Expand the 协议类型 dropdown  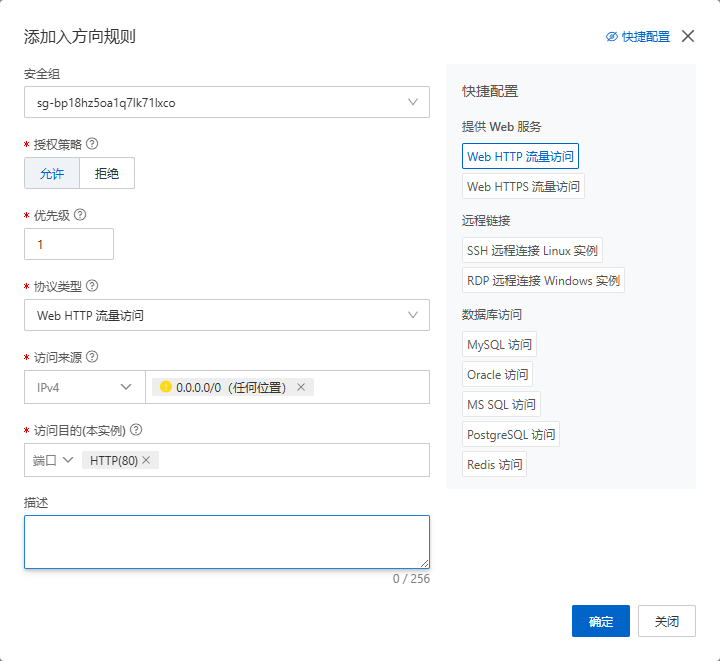tap(227, 315)
